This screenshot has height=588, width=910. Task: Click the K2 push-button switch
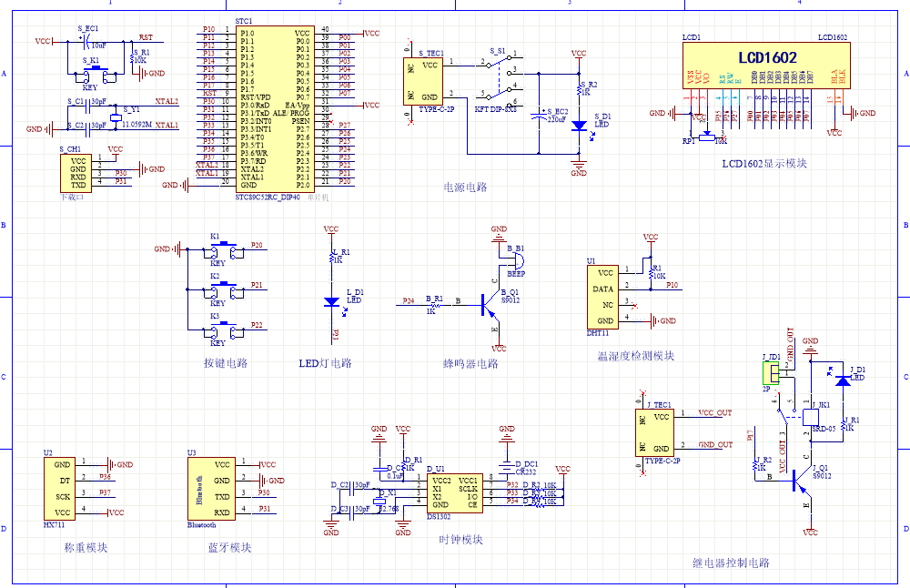pyautogui.click(x=224, y=289)
